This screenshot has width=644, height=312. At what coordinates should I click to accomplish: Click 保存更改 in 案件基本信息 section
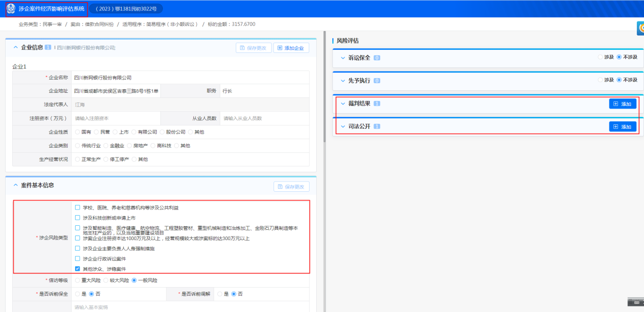[x=291, y=187]
